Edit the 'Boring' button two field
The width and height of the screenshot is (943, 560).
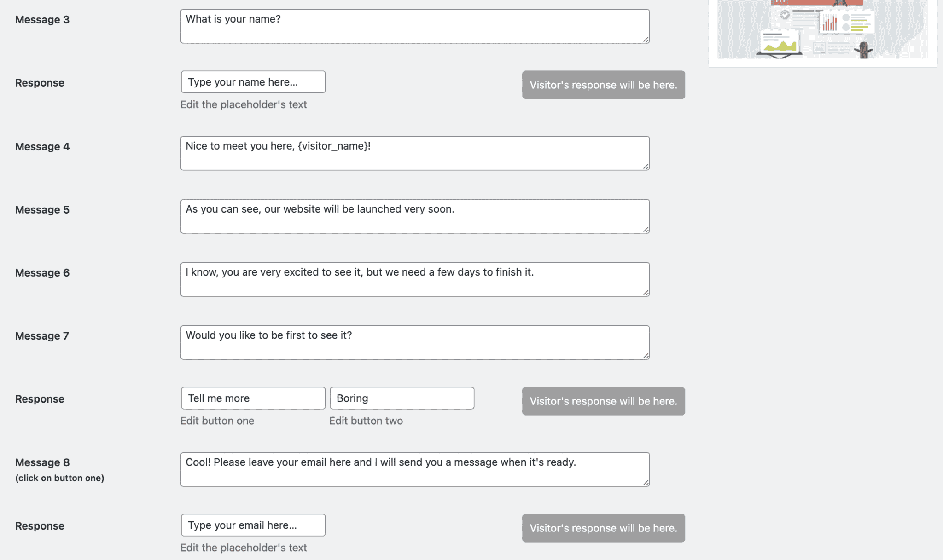pyautogui.click(x=402, y=398)
